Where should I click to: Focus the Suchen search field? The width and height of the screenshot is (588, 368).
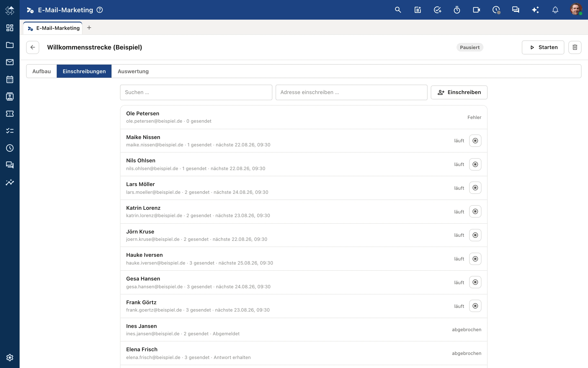pyautogui.click(x=196, y=92)
